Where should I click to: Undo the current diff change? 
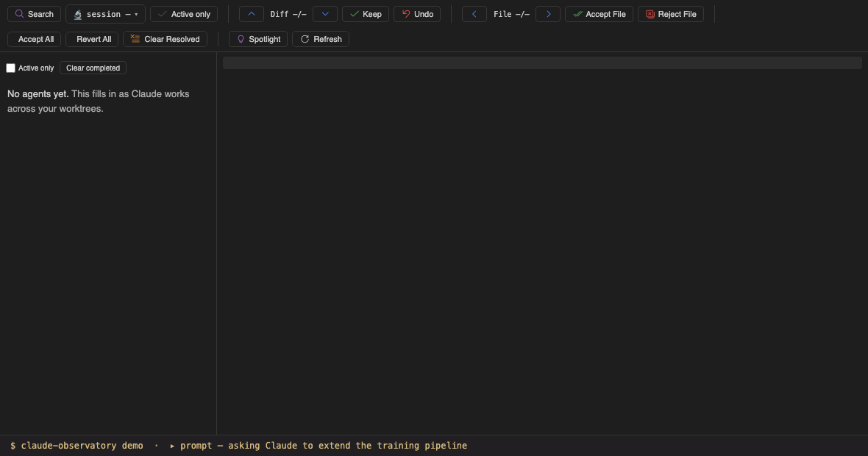click(x=417, y=14)
